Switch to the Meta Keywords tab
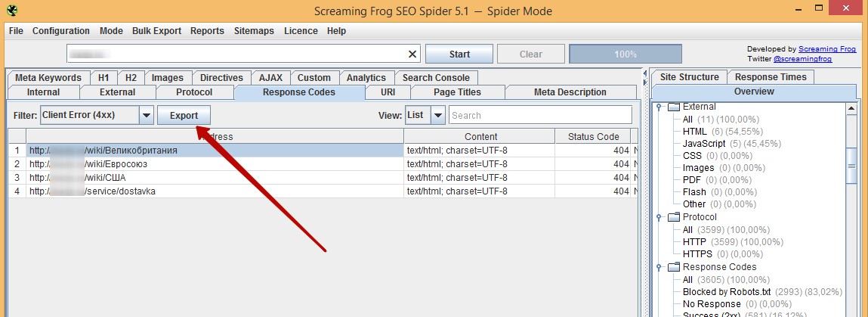Image resolution: width=868 pixels, height=317 pixels. [48, 78]
